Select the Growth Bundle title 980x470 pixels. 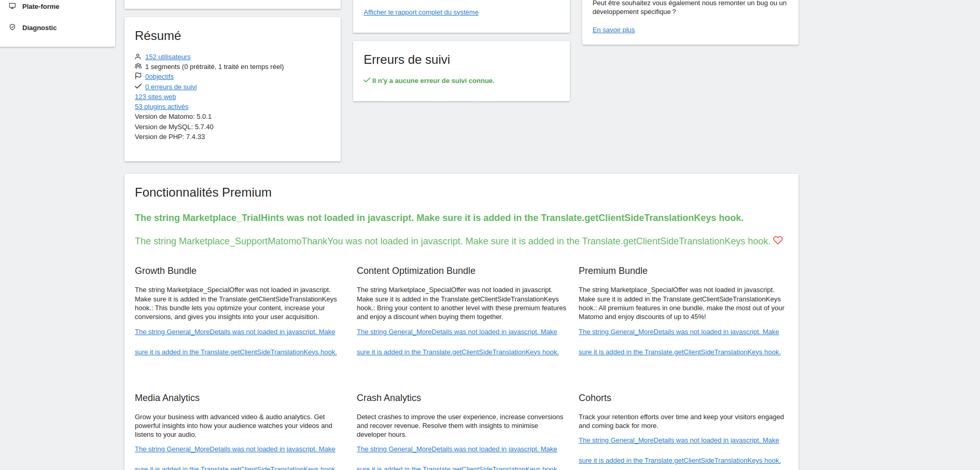point(165,271)
